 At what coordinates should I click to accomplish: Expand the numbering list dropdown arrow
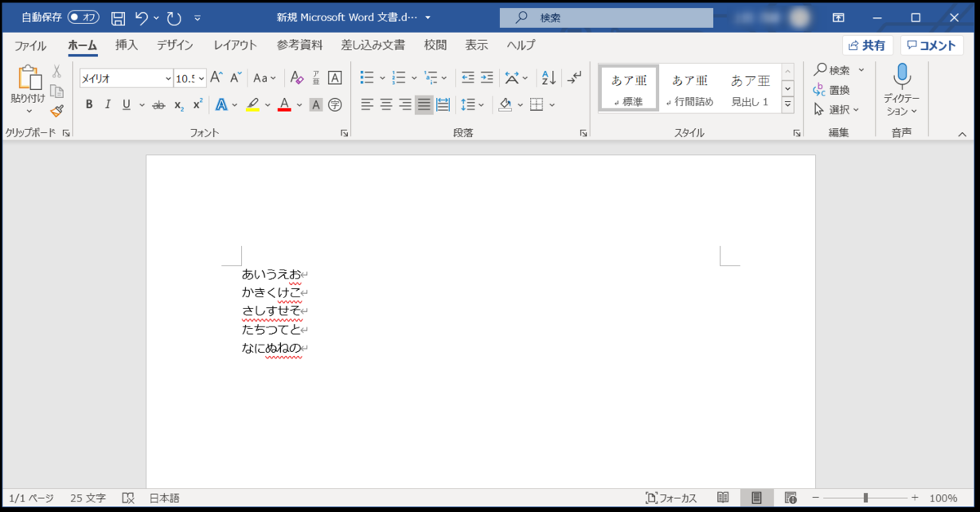(x=414, y=78)
